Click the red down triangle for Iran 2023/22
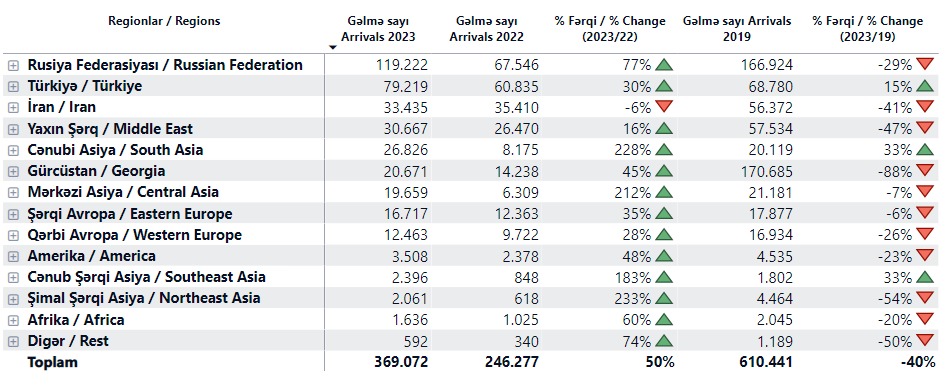Image resolution: width=950 pixels, height=388 pixels. [x=665, y=107]
